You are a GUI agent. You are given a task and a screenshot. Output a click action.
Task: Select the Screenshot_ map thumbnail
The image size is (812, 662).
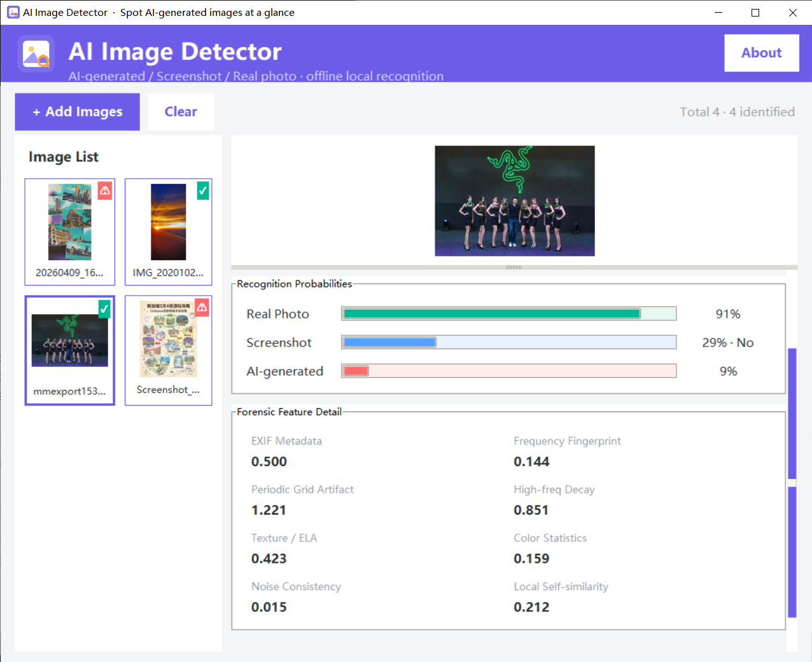(x=169, y=350)
